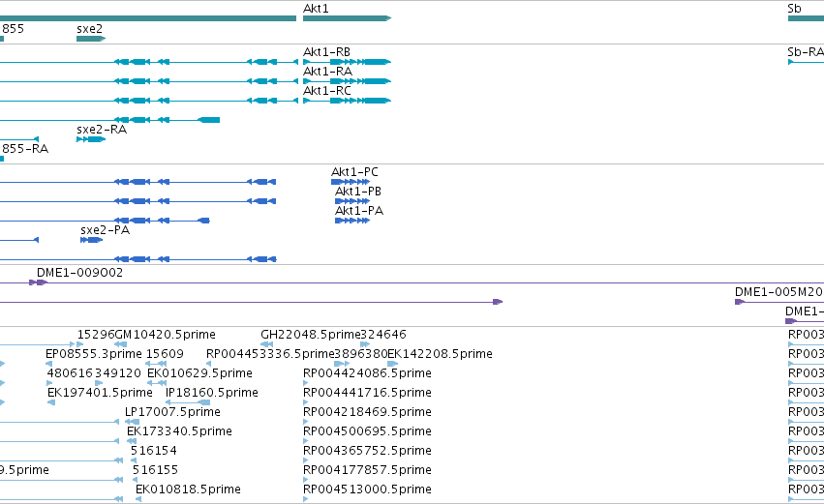The height and width of the screenshot is (504, 824).
Task: Select the Akt1 gene bar
Action: click(347, 18)
